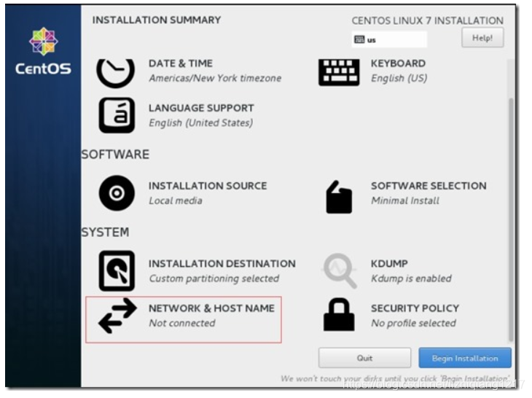
Task: Open Date & Time clock icon
Action: (x=116, y=73)
